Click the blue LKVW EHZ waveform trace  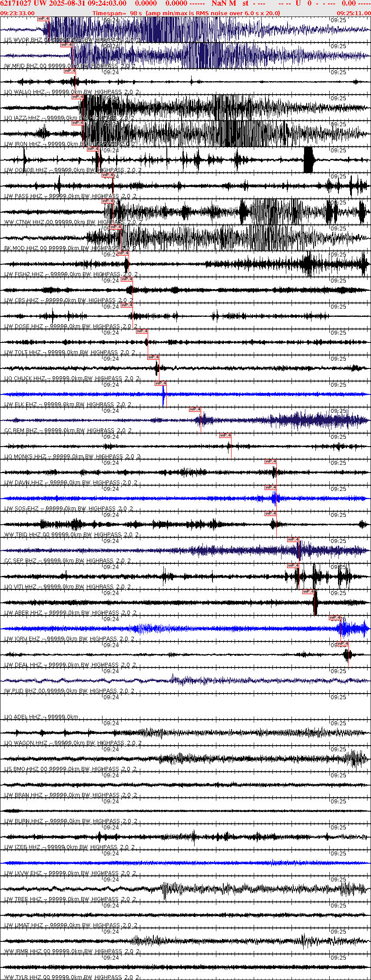[x=185, y=863]
